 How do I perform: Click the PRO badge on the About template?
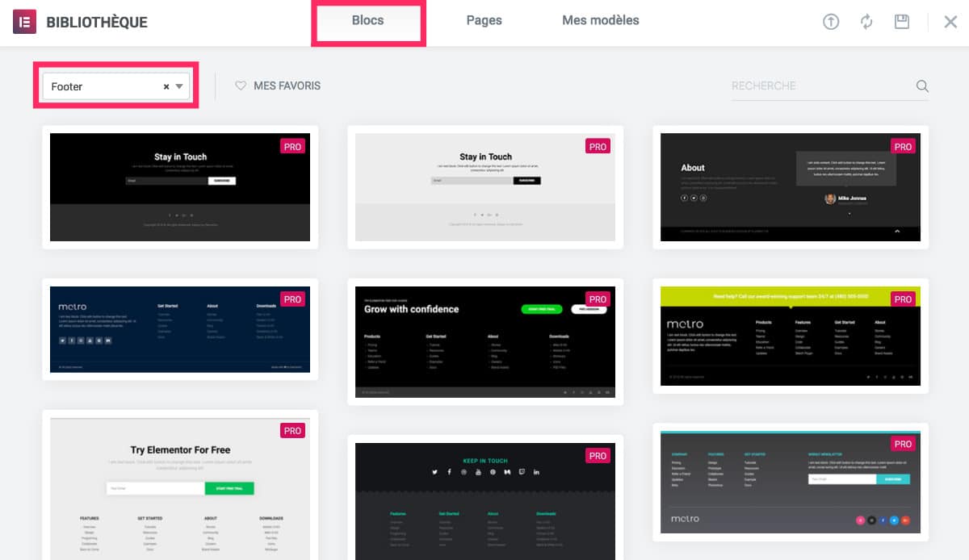tap(903, 146)
